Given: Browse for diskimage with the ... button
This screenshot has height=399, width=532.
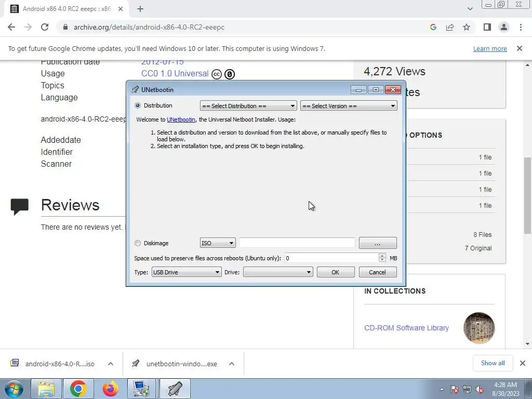Looking at the screenshot, I should [x=378, y=243].
